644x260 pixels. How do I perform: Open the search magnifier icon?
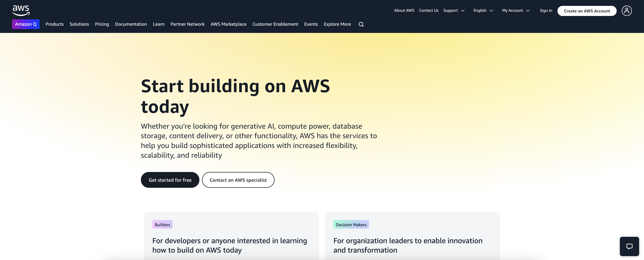361,24
